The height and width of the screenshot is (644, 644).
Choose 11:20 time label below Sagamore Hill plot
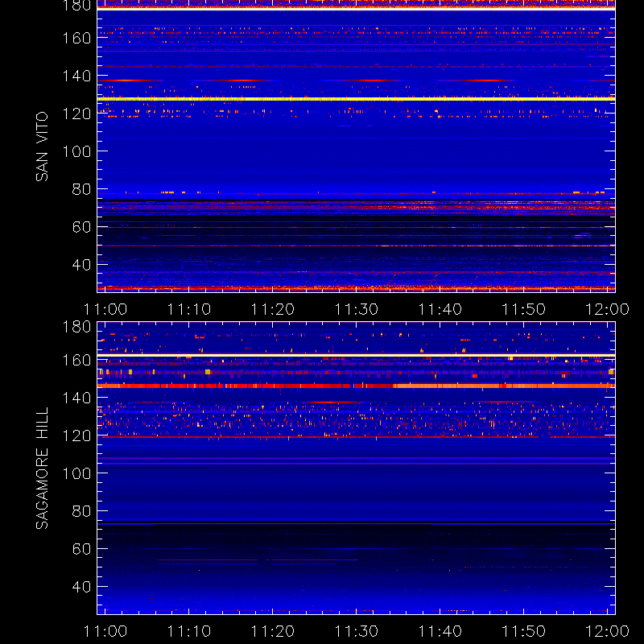pyautogui.click(x=272, y=631)
